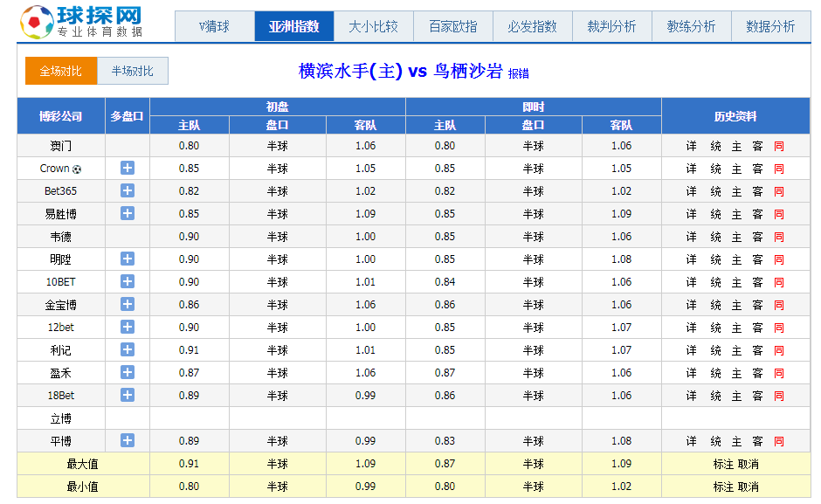Viewport: 821px width, 504px height.
Task: Expand multi-handicap plus for Crown row
Action: [x=128, y=168]
